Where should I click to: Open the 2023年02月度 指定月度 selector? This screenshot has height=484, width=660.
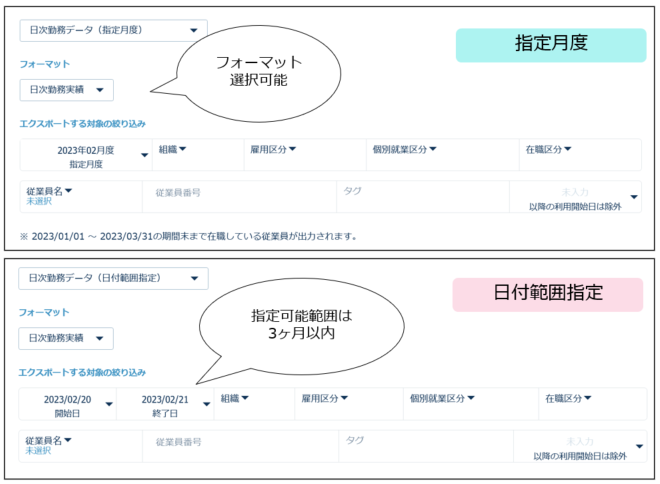86,155
